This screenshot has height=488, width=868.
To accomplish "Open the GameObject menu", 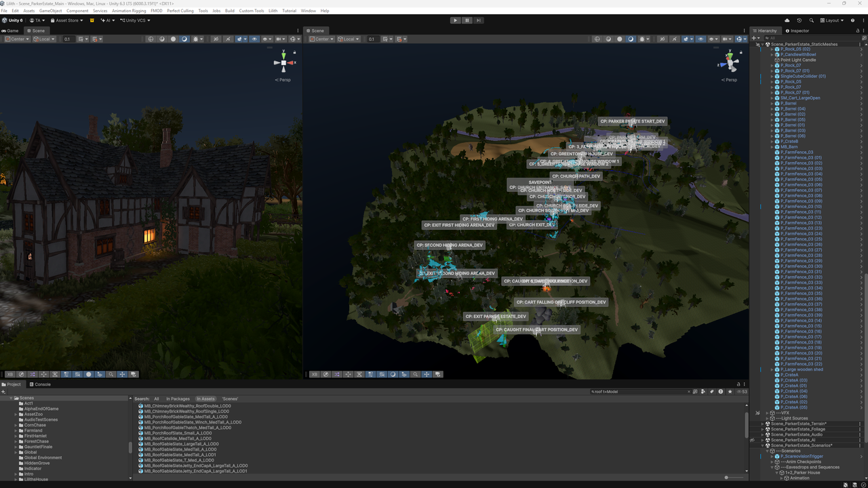I will [51, 11].
